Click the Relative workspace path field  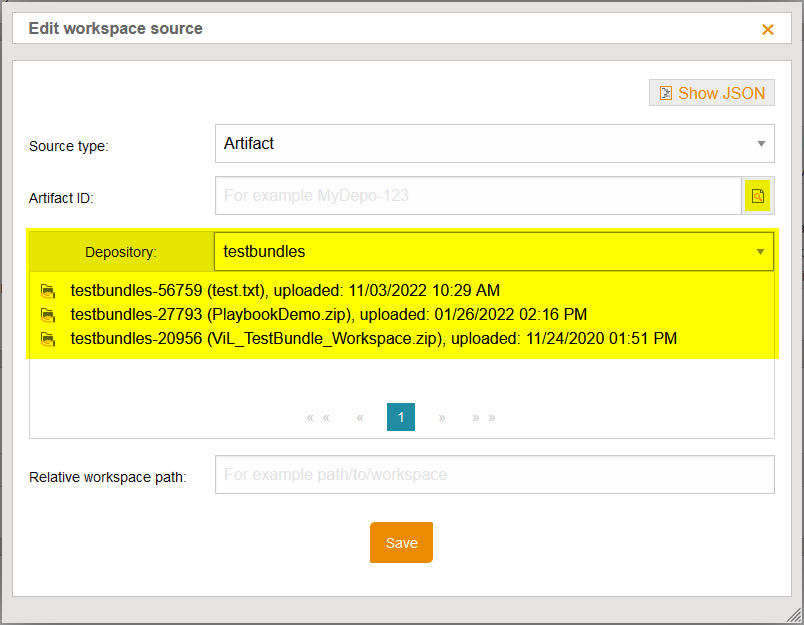[494, 474]
